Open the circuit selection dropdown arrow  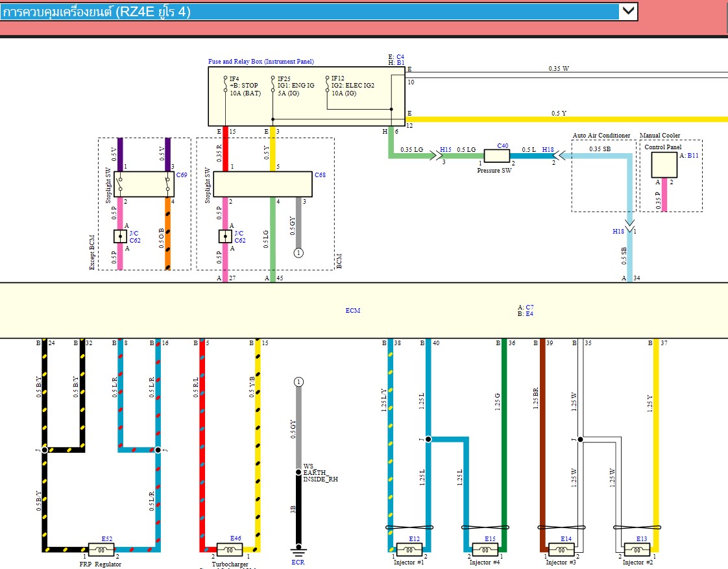pos(627,11)
